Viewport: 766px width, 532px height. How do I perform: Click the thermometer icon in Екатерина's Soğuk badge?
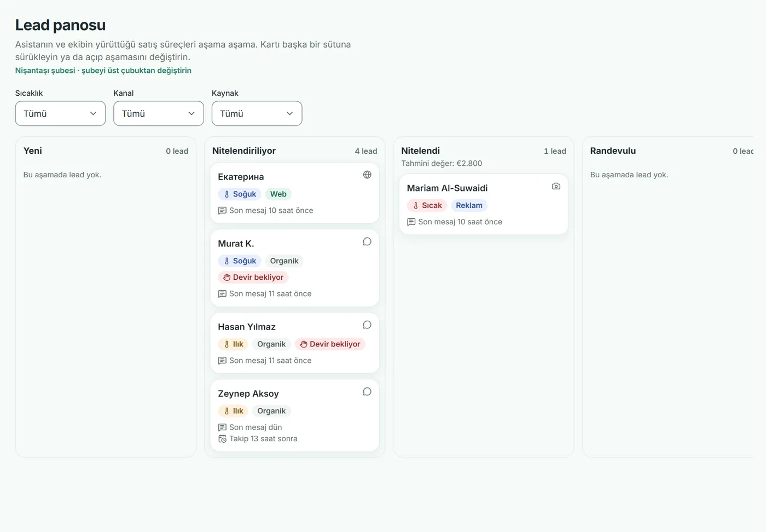(x=227, y=194)
